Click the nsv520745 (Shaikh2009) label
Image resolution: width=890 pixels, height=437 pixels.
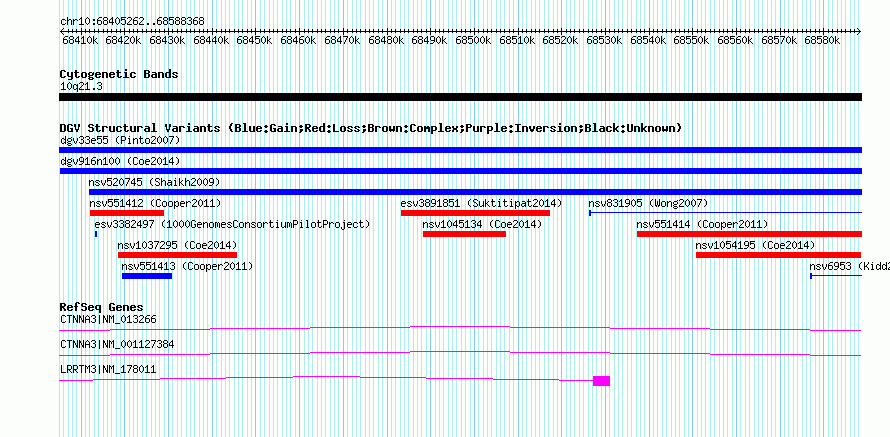click(154, 182)
